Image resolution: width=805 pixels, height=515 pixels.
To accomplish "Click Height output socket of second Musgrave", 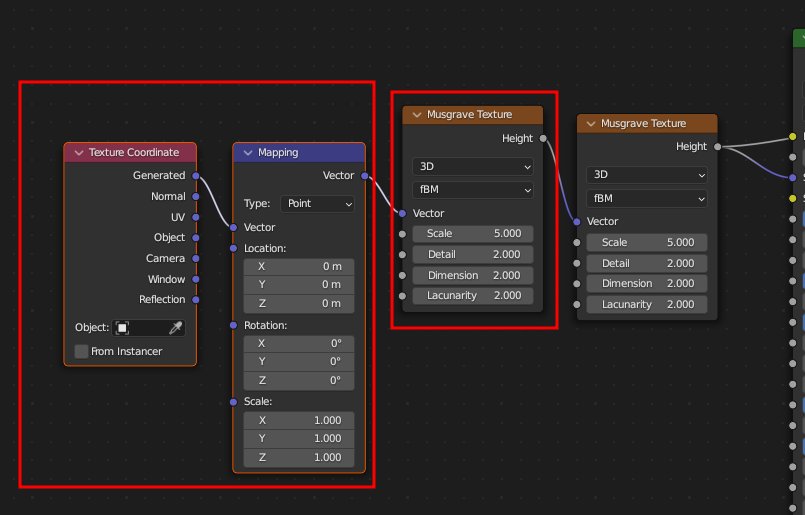I will 718,147.
